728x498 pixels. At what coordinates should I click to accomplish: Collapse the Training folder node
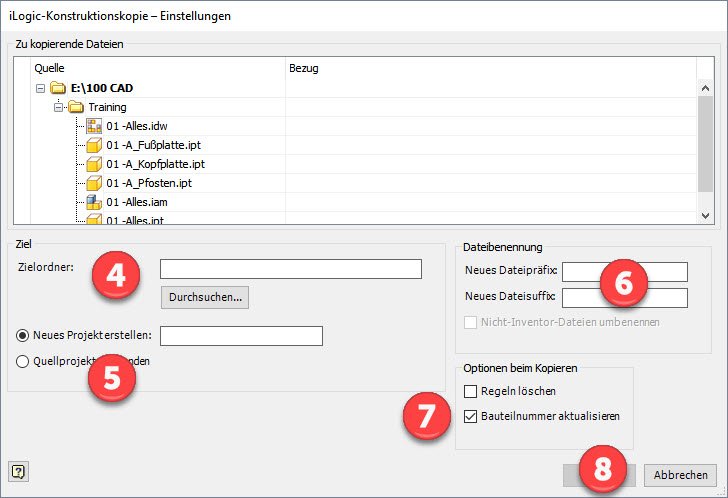(58, 107)
